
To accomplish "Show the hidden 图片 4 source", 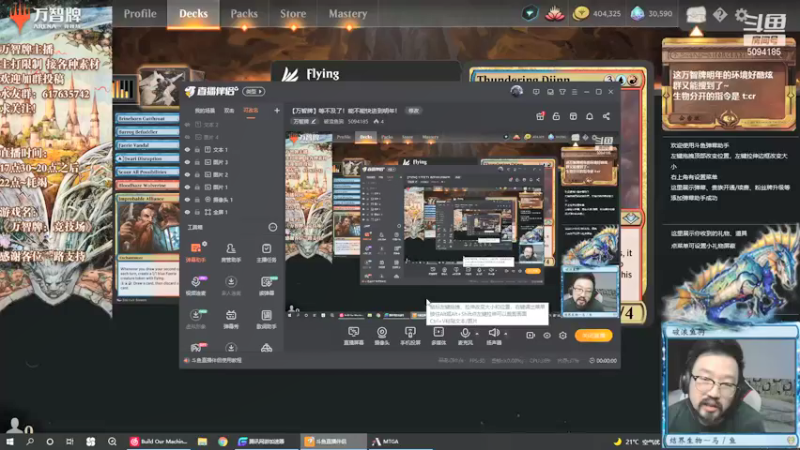I will click(187, 137).
